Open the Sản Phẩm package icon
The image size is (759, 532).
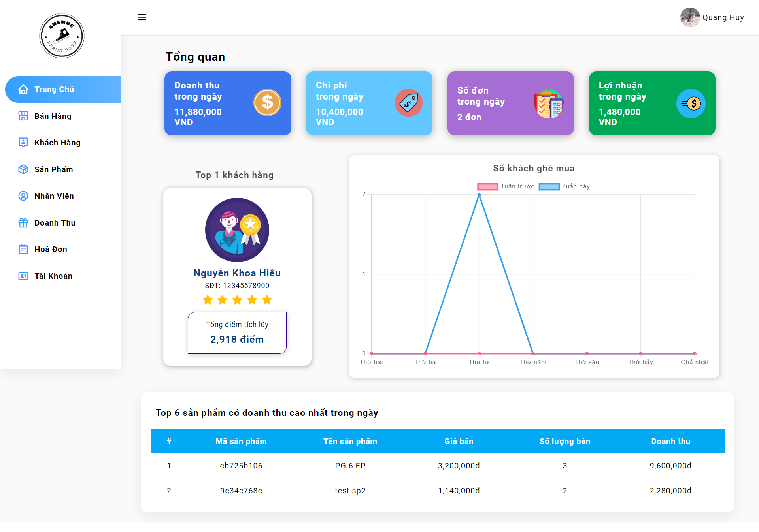[23, 169]
